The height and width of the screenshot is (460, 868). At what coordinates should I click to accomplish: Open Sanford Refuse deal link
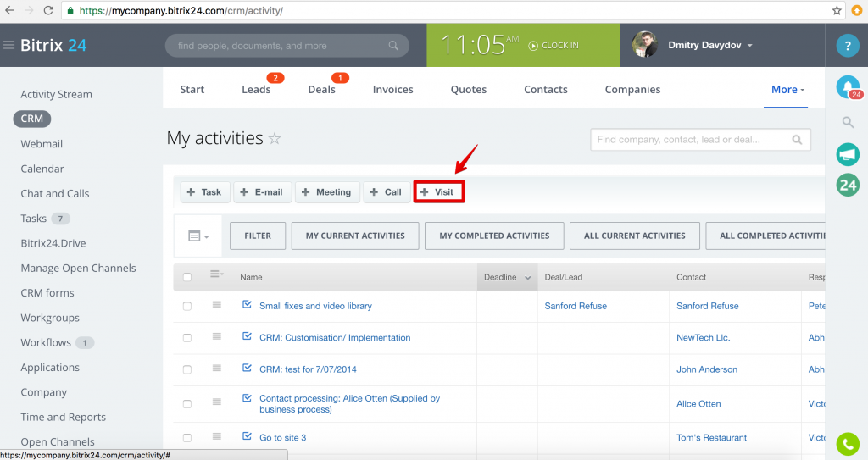(576, 306)
